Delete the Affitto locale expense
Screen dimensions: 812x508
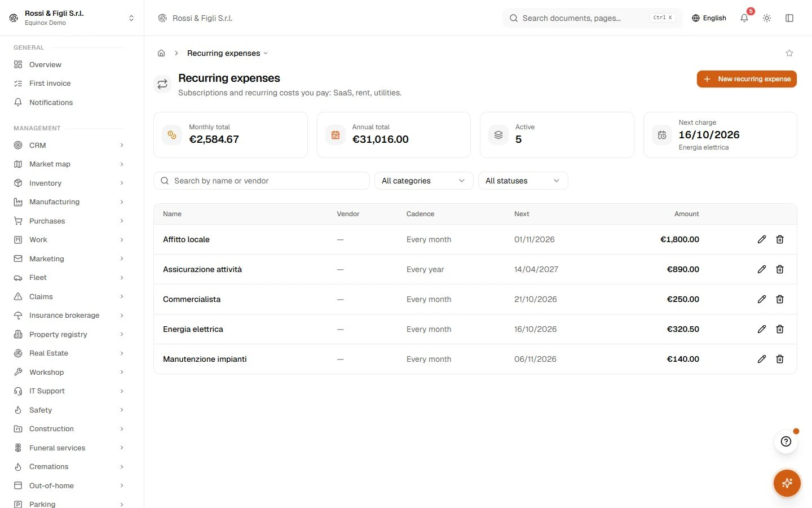click(x=780, y=239)
